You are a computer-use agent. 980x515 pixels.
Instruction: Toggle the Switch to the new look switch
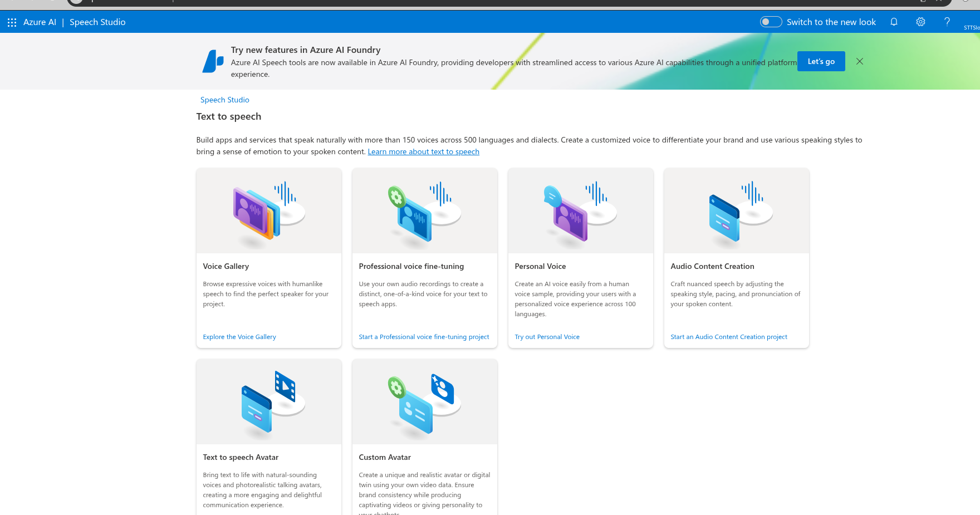click(x=771, y=22)
